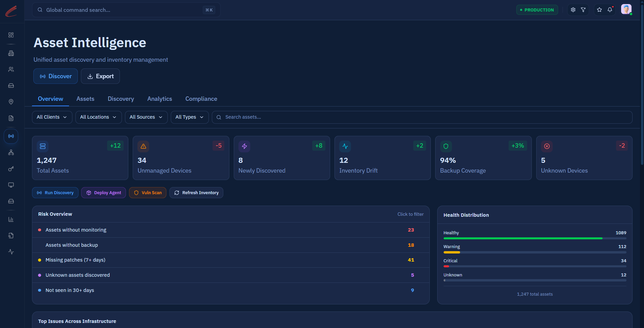Filter by Unknown assets discovered row
644x328 pixels.
click(231, 275)
